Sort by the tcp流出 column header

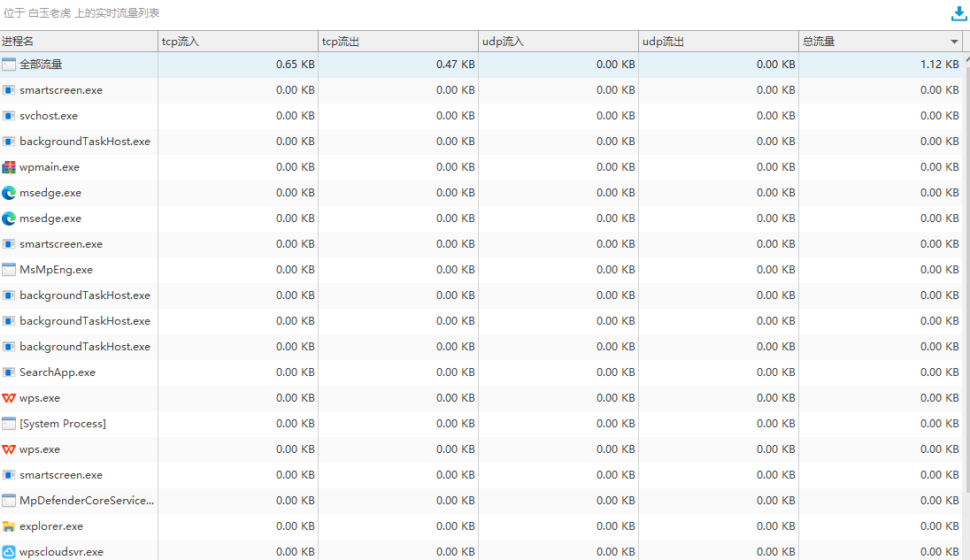[397, 42]
